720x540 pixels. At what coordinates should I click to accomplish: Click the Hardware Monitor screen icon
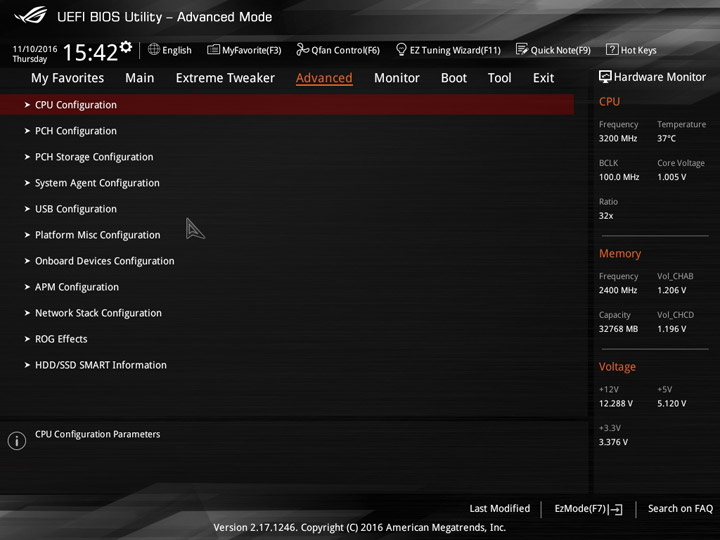pyautogui.click(x=605, y=77)
